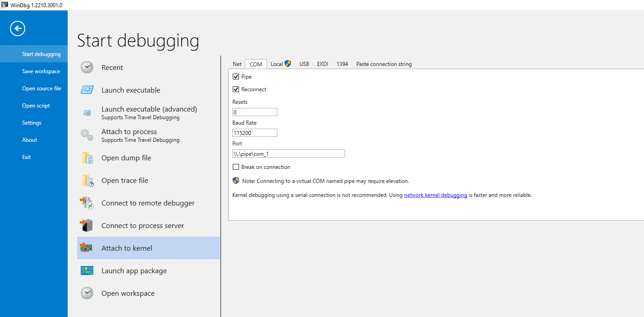The image size is (644, 317).
Task: Enable Break on connection checkbox
Action: (x=236, y=167)
